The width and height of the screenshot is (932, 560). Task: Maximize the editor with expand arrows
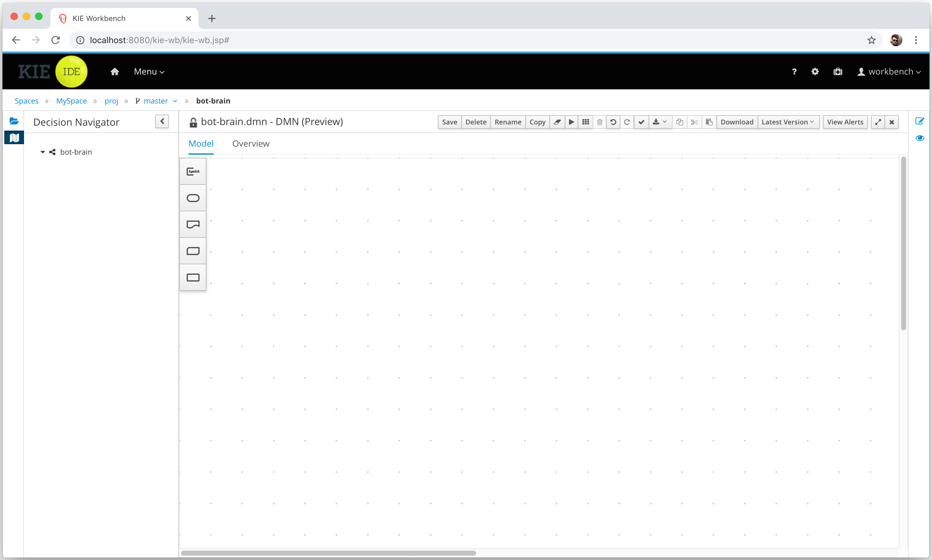(x=878, y=122)
